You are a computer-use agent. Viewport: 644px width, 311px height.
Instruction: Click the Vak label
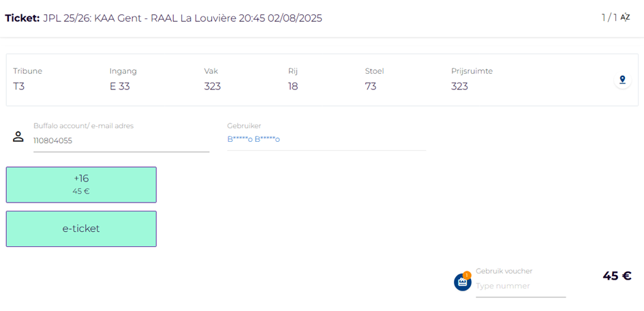[x=211, y=71]
